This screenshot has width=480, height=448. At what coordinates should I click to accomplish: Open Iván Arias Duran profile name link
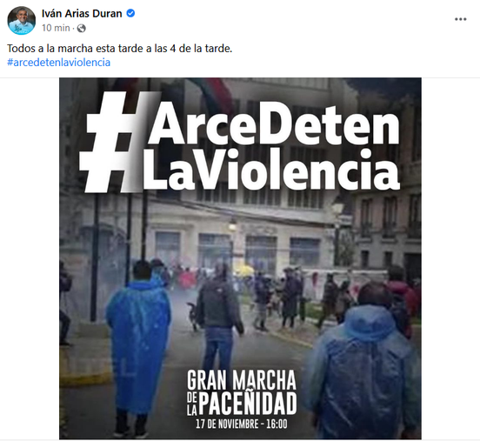click(82, 13)
